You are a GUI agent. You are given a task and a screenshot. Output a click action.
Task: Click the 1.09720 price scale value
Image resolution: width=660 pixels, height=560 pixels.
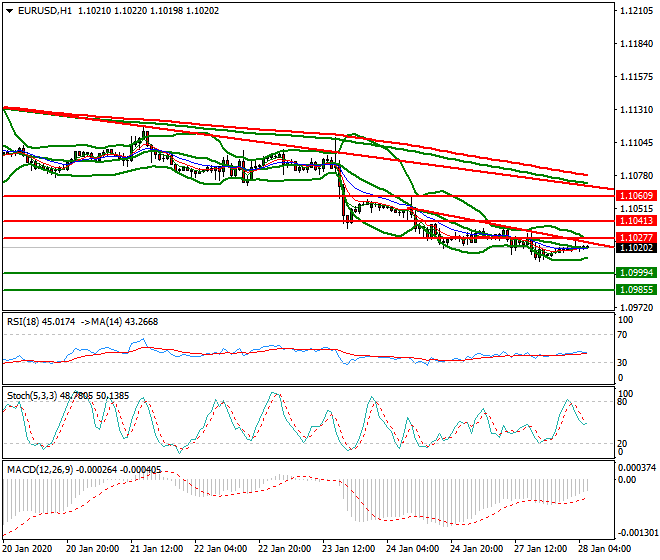(637, 308)
